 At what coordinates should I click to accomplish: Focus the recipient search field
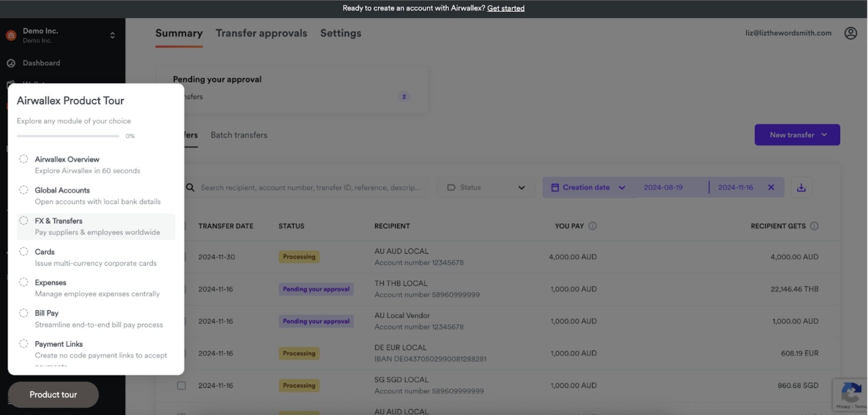(310, 187)
